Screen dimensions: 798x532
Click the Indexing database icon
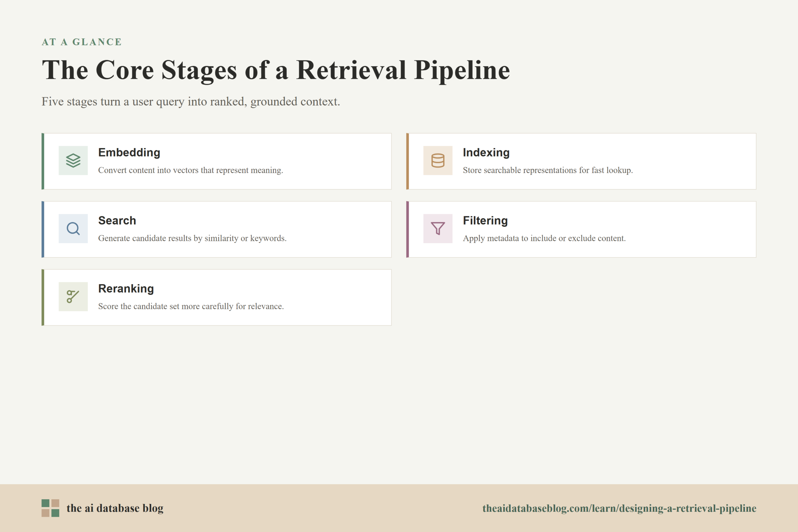click(438, 161)
